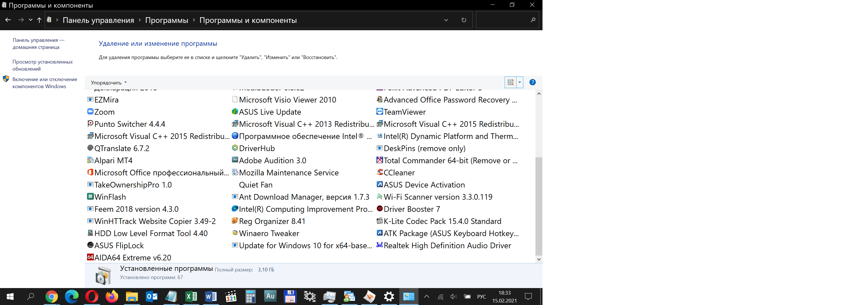The image size is (868, 305).
Task: Click Просмотр установленных обновлений link
Action: coord(44,64)
